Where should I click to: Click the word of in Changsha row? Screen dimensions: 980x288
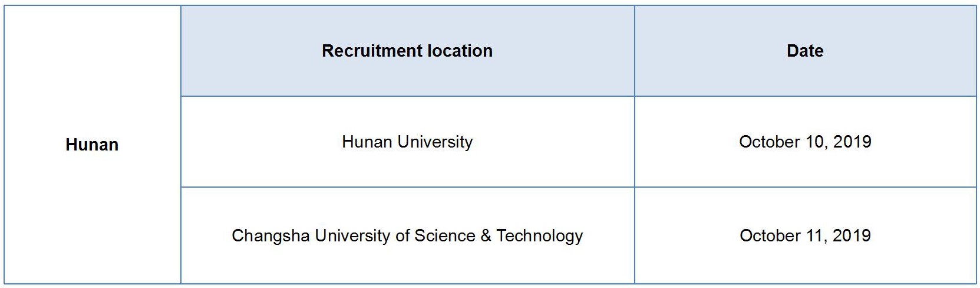coord(402,235)
